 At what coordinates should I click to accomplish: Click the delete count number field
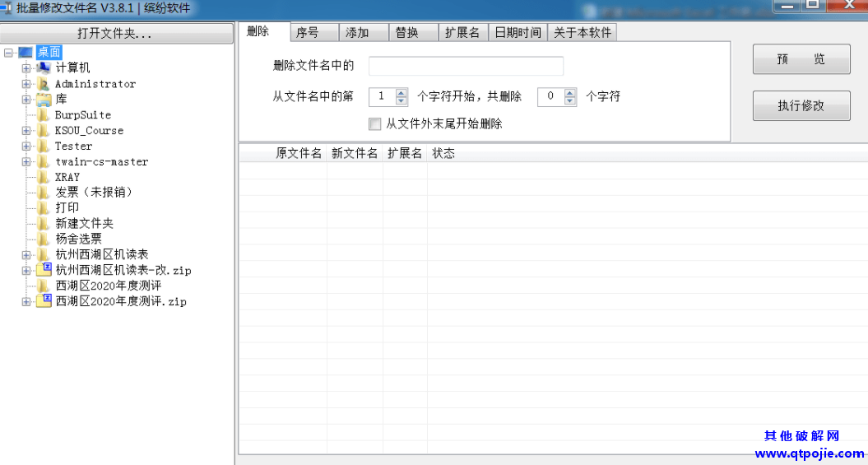(x=550, y=97)
